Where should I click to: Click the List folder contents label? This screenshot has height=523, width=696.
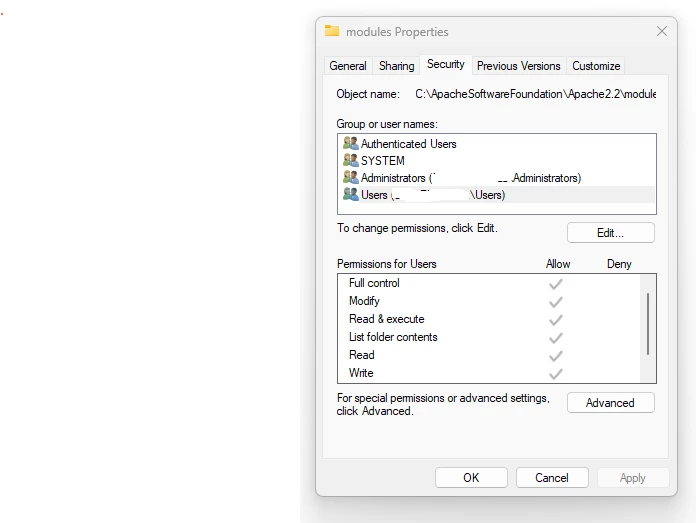393,337
